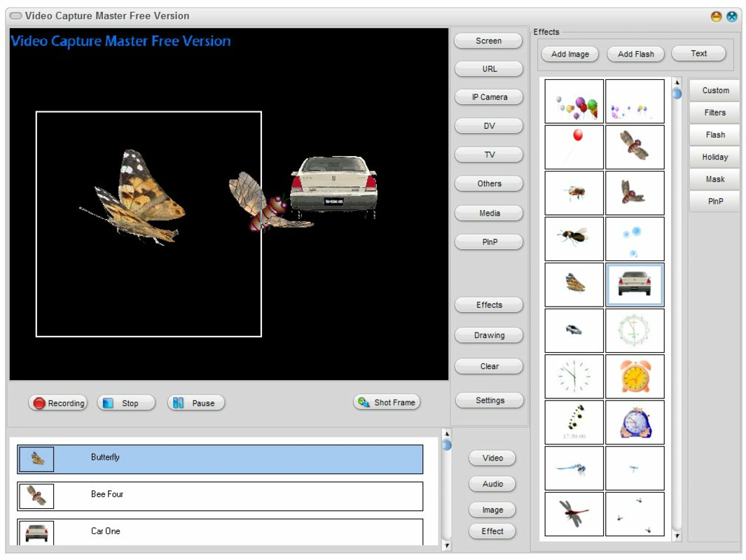
Task: Select the red balloon effect
Action: [x=572, y=146]
